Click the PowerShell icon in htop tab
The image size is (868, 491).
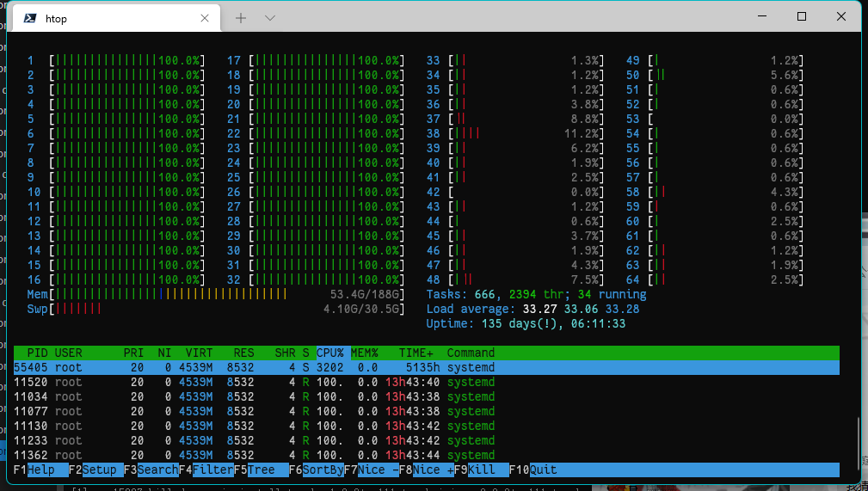30,18
